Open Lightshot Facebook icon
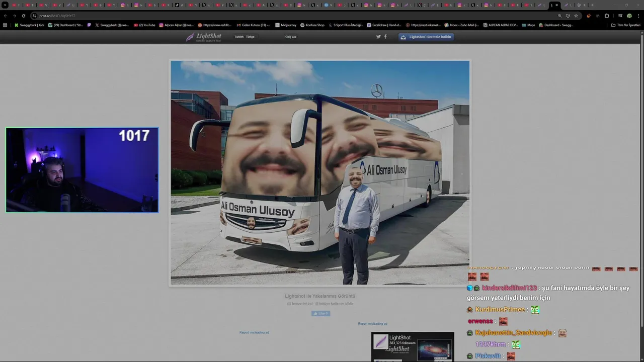This screenshot has height=362, width=644. click(x=385, y=36)
